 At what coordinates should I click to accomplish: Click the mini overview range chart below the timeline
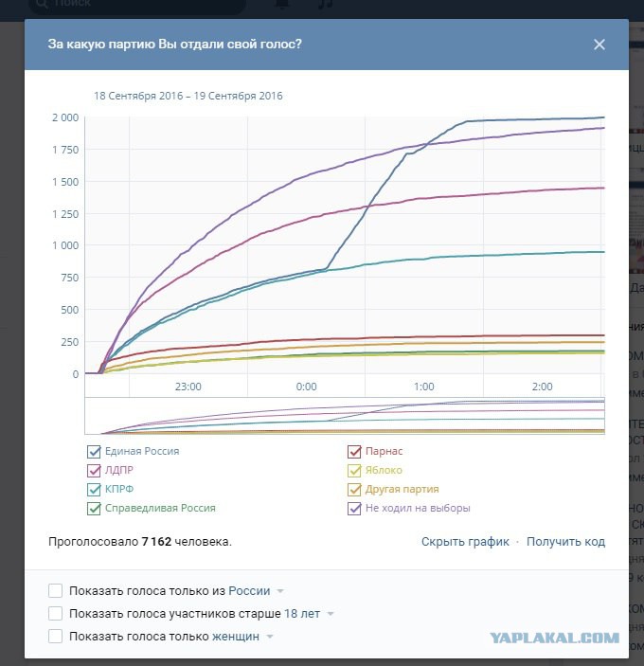point(345,416)
